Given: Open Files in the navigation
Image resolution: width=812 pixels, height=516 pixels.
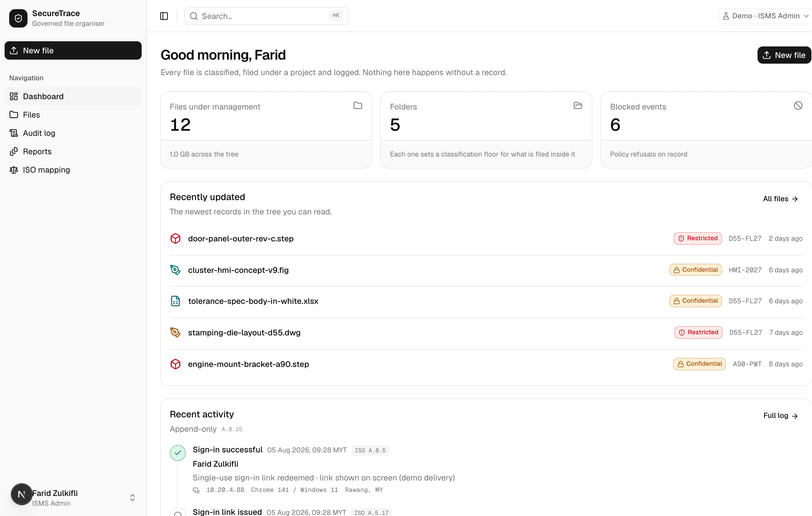Looking at the screenshot, I should point(73,115).
